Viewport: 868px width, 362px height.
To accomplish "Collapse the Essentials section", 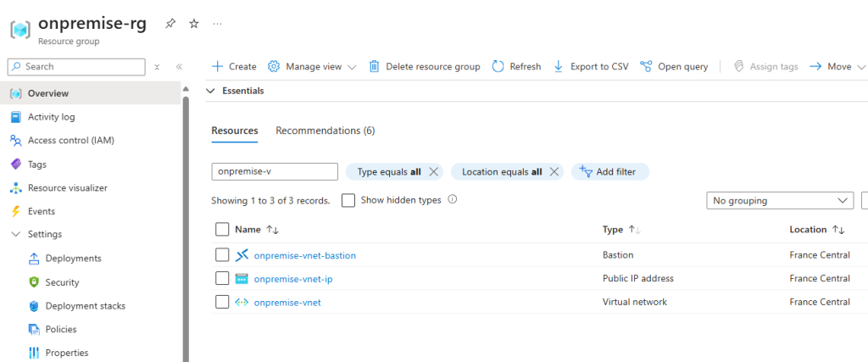I will (210, 91).
